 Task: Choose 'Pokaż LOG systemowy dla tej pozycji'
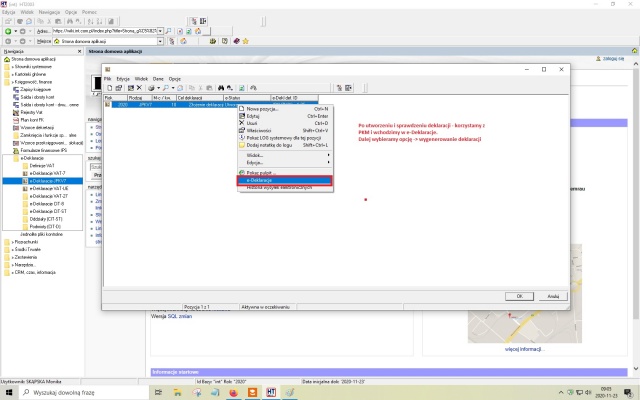point(285,138)
